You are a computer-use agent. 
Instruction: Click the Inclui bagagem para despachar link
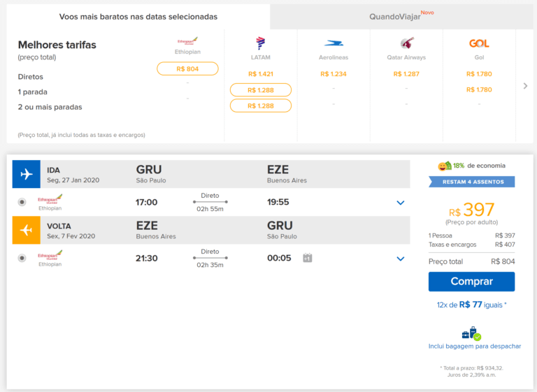click(x=474, y=347)
